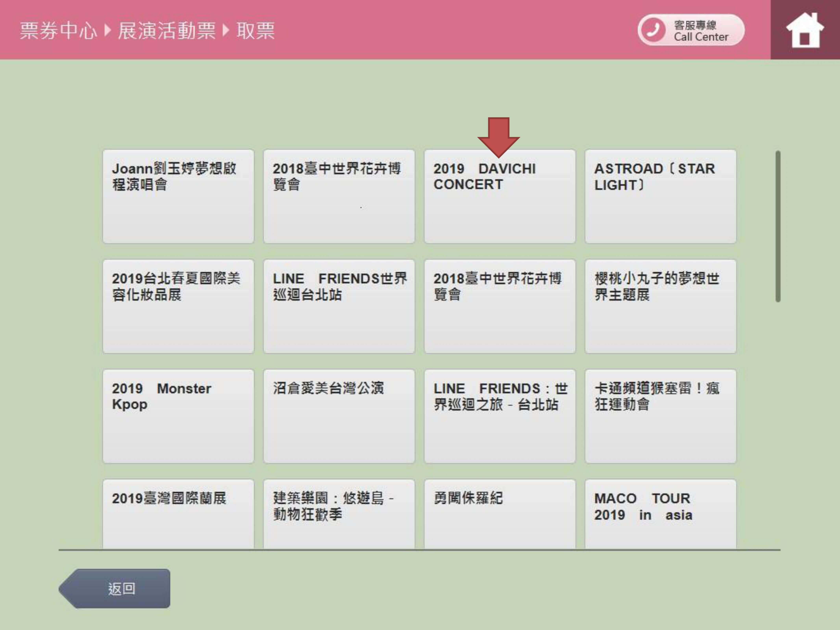Select 建築樂園：悠遊島－動物狂歡季
This screenshot has height=630, width=840.
pyautogui.click(x=339, y=514)
